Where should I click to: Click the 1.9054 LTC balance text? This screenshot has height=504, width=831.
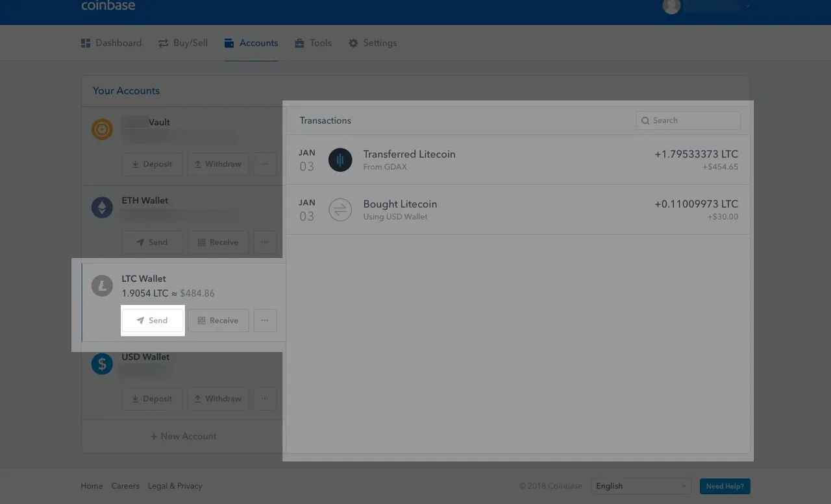145,293
